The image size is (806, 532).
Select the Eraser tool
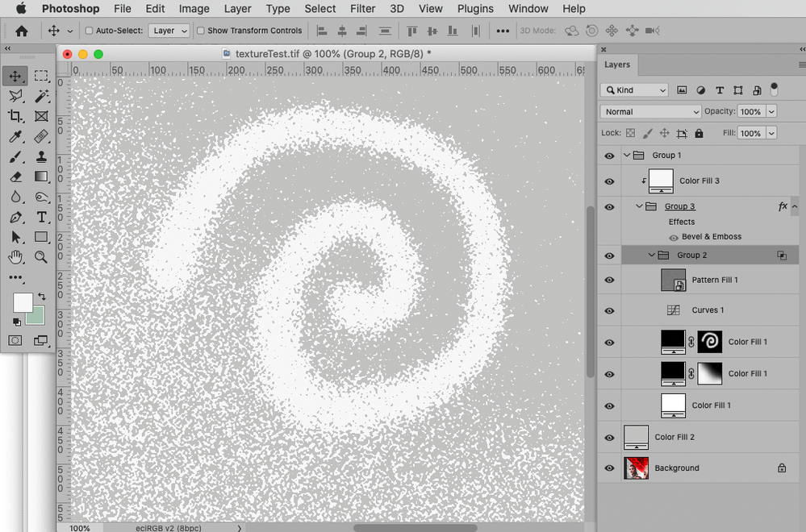[15, 177]
